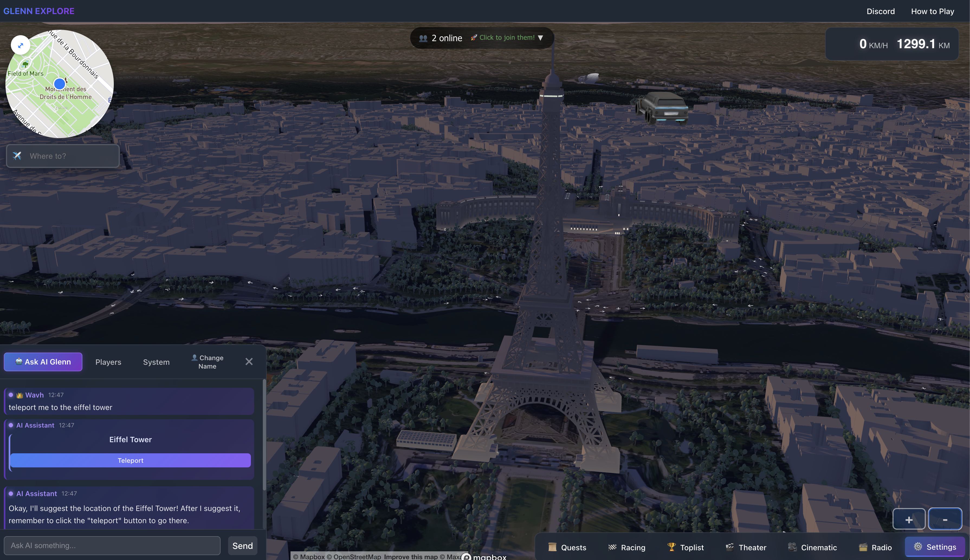Click the Ask AI something input field

(x=112, y=545)
